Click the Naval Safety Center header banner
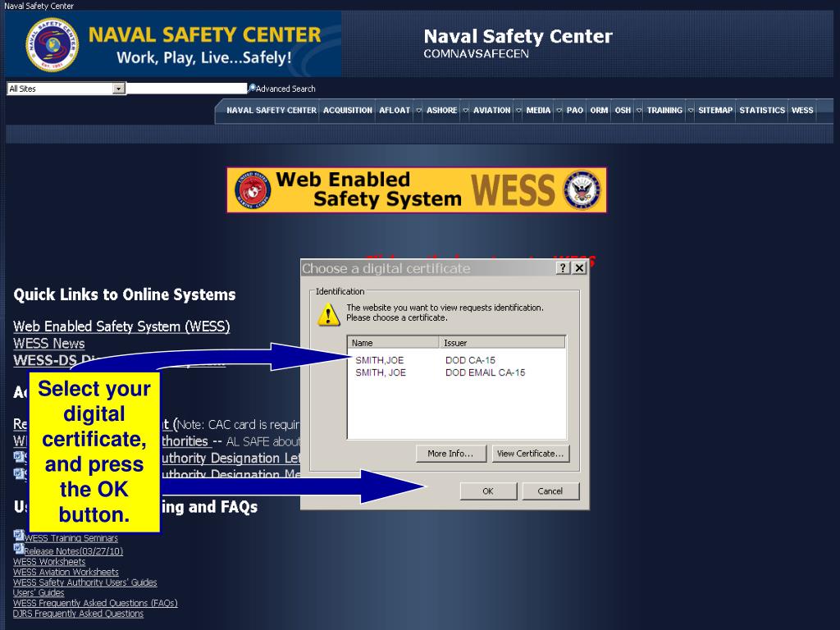The height and width of the screenshot is (630, 840). pyautogui.click(x=173, y=44)
